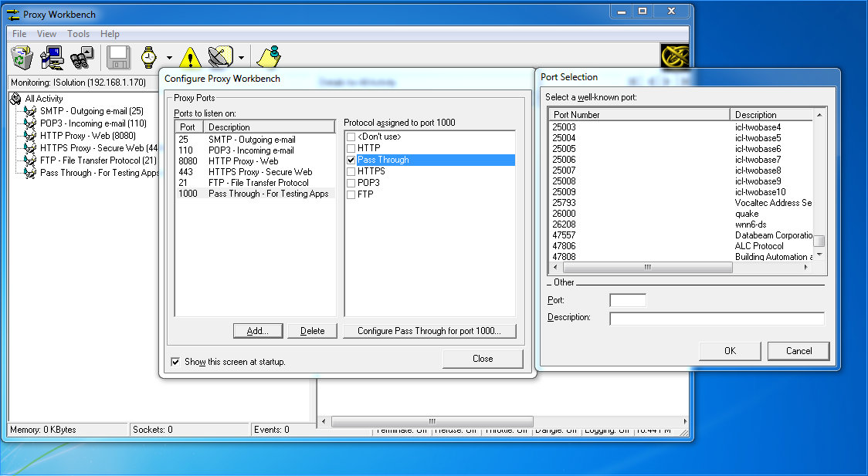Click the Add button under Proxy Ports
This screenshot has height=476, width=868.
click(x=258, y=330)
